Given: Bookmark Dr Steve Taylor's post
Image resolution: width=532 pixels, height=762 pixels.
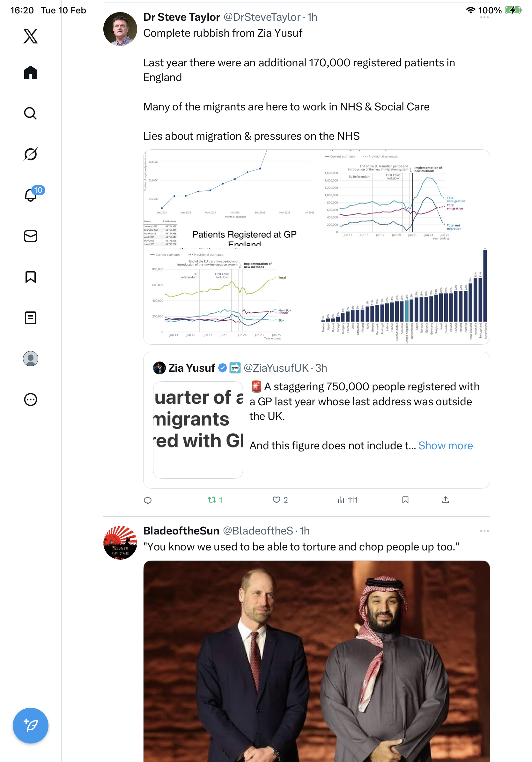Looking at the screenshot, I should (405, 500).
